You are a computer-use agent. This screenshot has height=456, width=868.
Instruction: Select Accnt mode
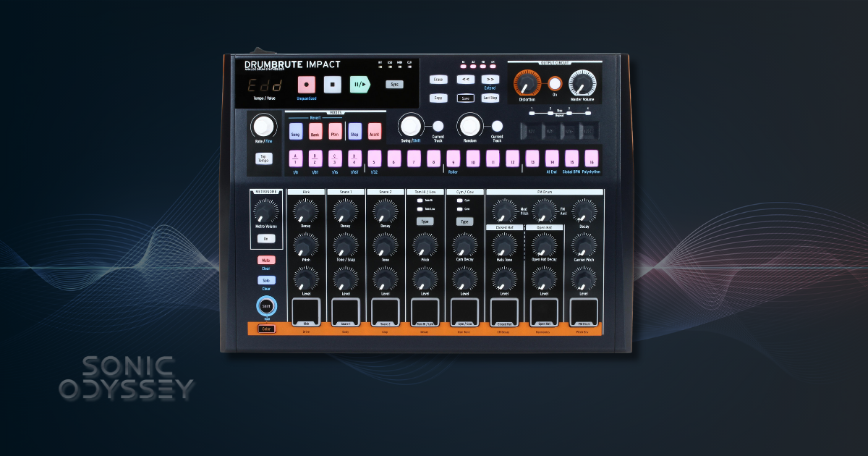pyautogui.click(x=375, y=131)
